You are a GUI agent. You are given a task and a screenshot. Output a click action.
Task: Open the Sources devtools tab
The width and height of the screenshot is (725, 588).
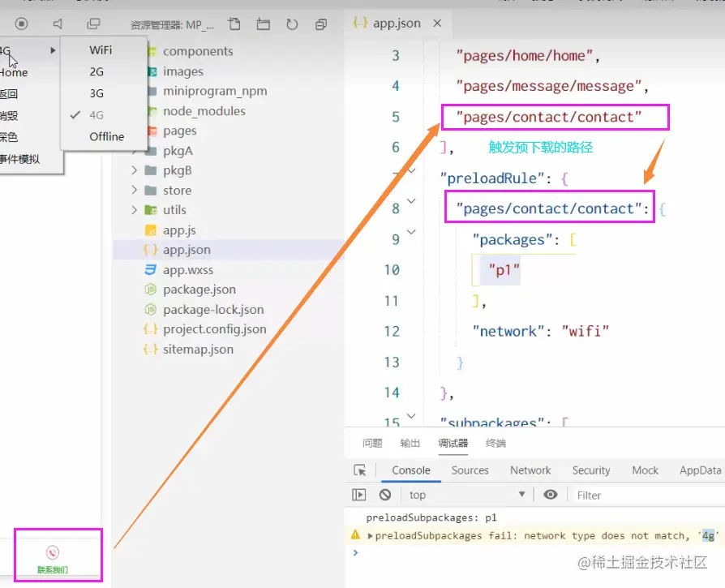click(x=470, y=470)
